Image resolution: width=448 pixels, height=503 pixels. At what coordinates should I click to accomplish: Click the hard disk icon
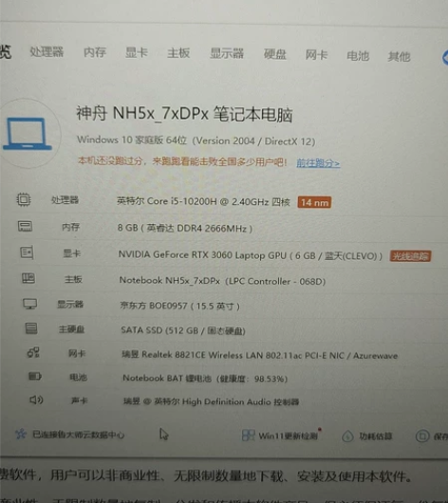point(31,328)
